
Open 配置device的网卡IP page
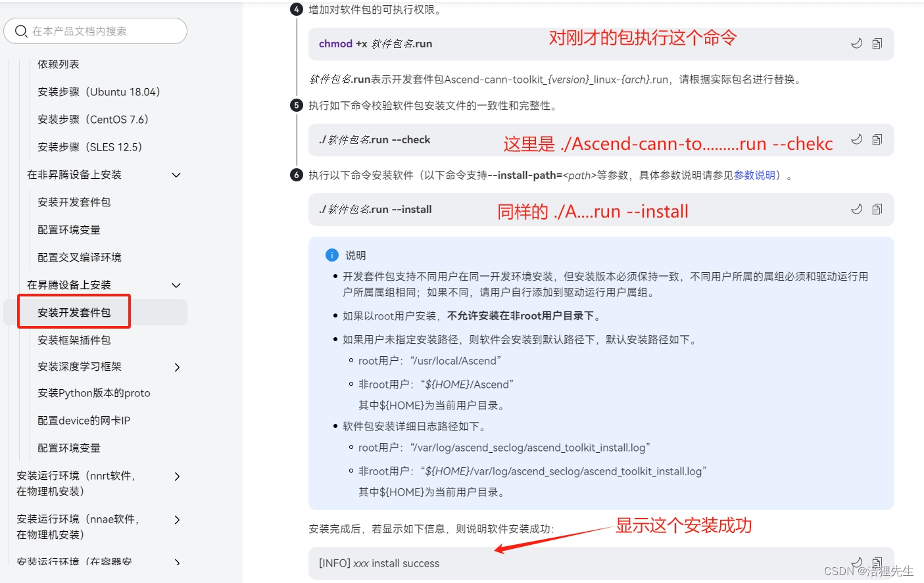click(x=84, y=420)
